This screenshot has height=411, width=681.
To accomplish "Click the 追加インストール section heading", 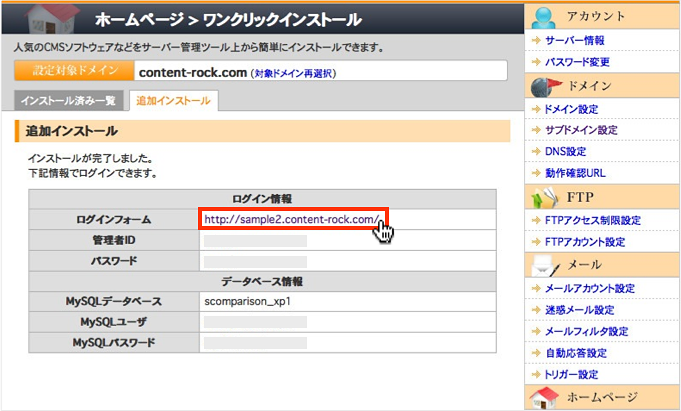I will pos(72,131).
